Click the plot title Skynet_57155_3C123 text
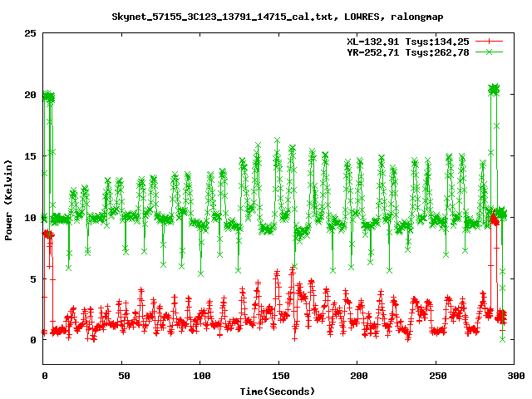This screenshot has width=532, height=399. pyautogui.click(x=278, y=17)
